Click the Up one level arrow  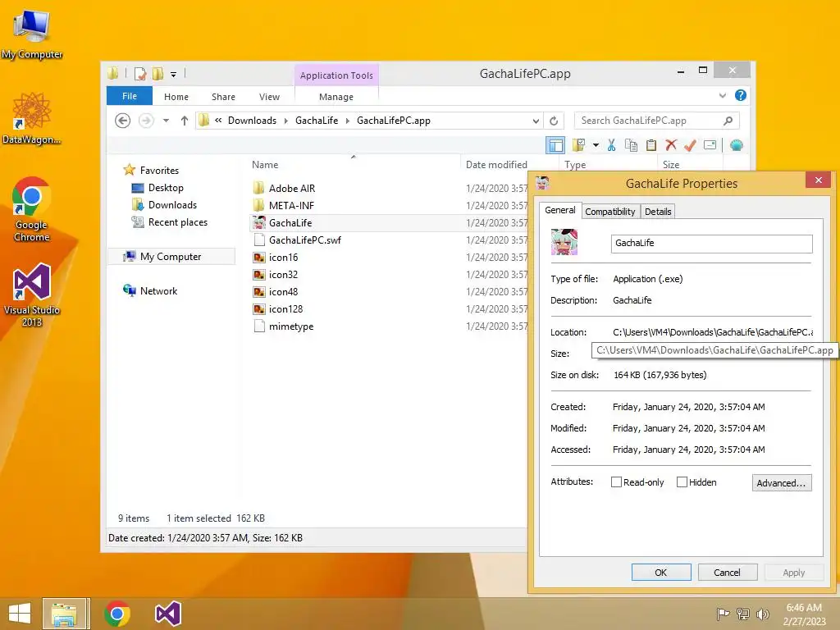[185, 121]
